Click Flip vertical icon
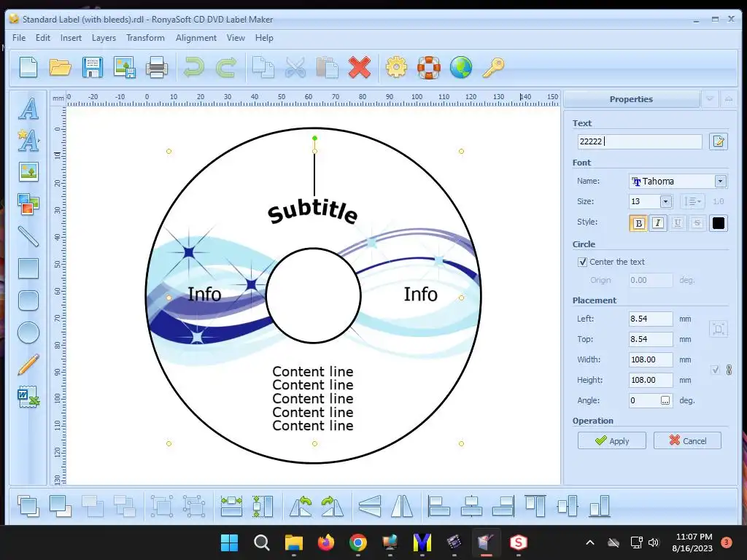 [370, 506]
